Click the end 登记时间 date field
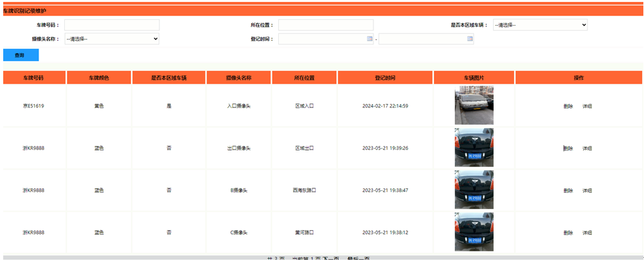This screenshot has height=261, width=644. [x=422, y=39]
